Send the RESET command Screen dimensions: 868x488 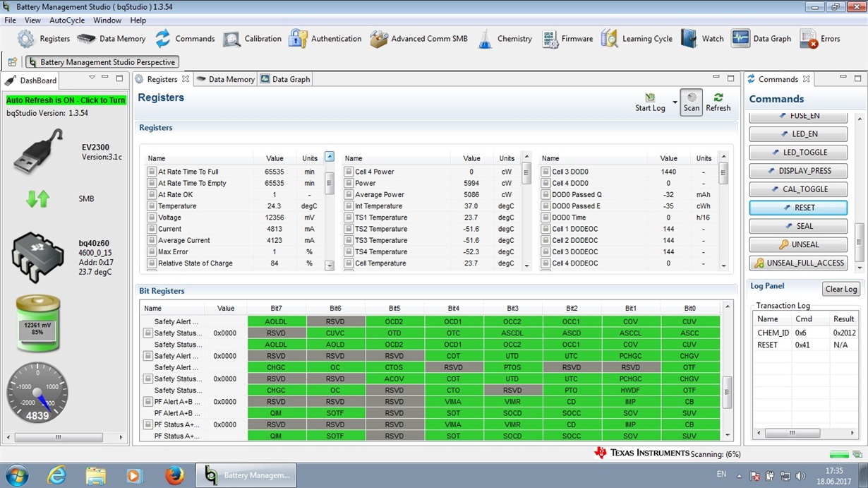point(798,208)
